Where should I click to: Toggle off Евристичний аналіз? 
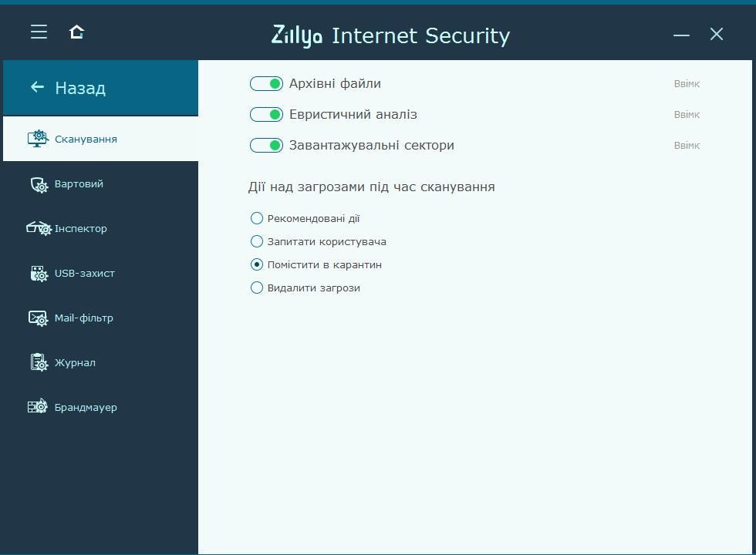(x=266, y=113)
